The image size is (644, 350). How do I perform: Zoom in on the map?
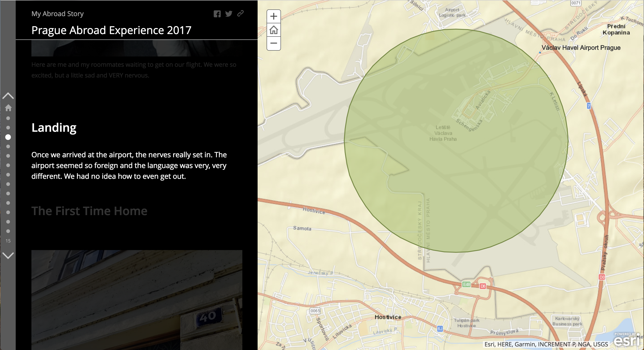(274, 17)
